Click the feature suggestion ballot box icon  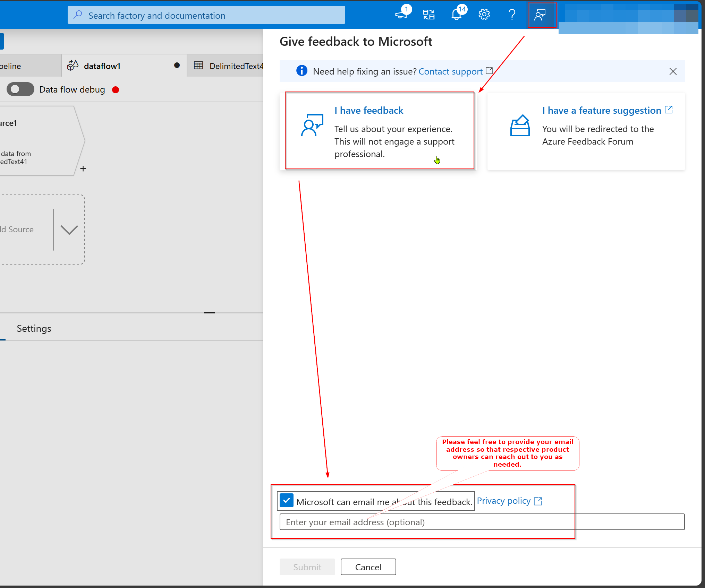pyautogui.click(x=520, y=126)
